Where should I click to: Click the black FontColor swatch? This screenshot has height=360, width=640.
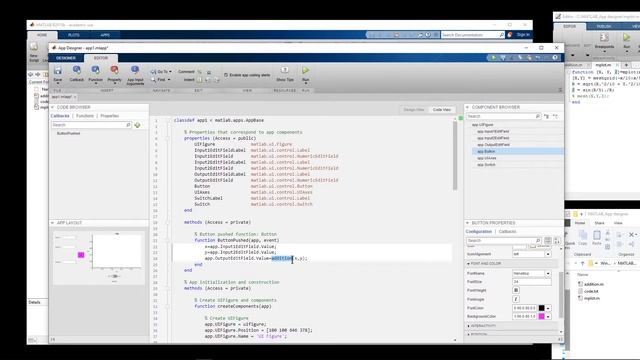pyautogui.click(x=541, y=308)
